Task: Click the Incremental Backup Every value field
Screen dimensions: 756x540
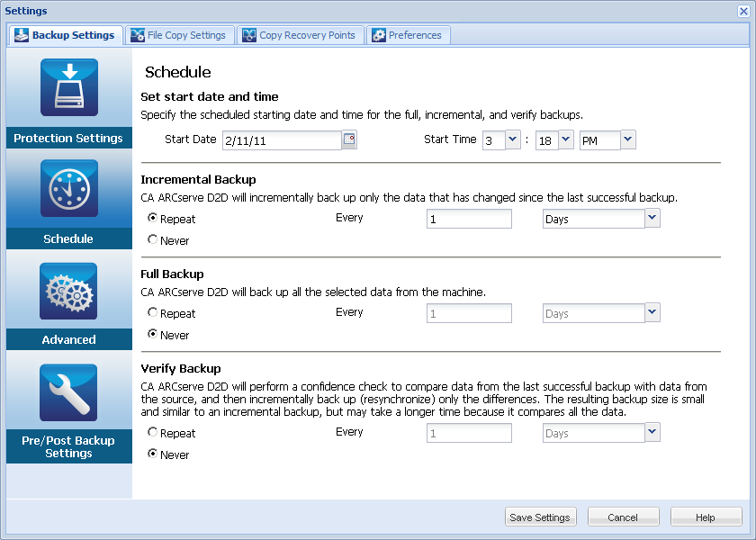Action: click(x=469, y=219)
